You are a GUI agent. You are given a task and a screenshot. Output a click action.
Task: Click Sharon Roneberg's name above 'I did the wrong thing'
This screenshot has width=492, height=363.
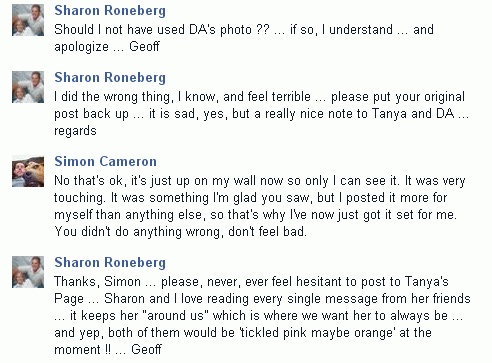click(110, 78)
